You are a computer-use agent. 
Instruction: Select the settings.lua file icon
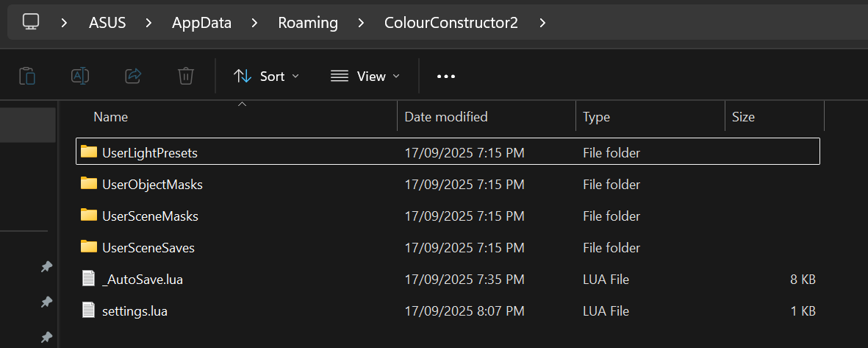click(89, 310)
